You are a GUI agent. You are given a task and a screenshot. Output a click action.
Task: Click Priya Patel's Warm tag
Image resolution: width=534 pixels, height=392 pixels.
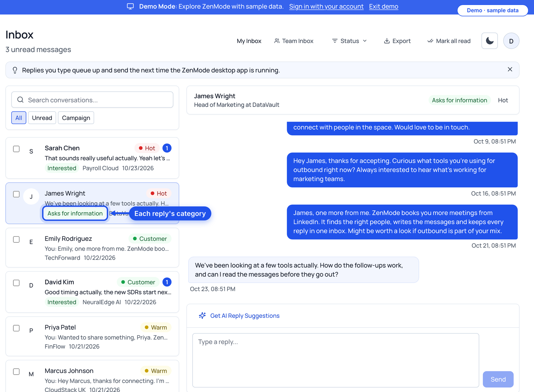click(x=156, y=328)
